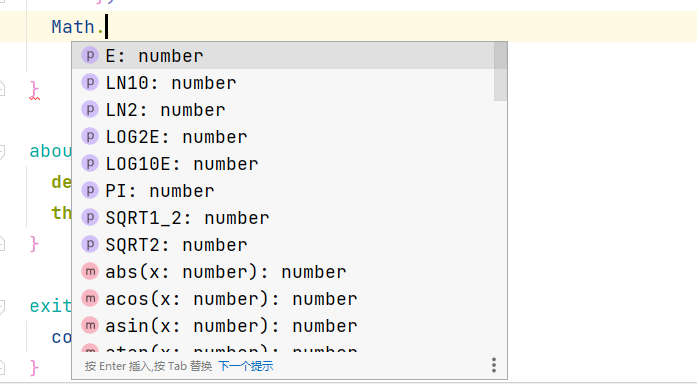Click the method icon beside asin
The width and height of the screenshot is (697, 384).
pyautogui.click(x=90, y=325)
